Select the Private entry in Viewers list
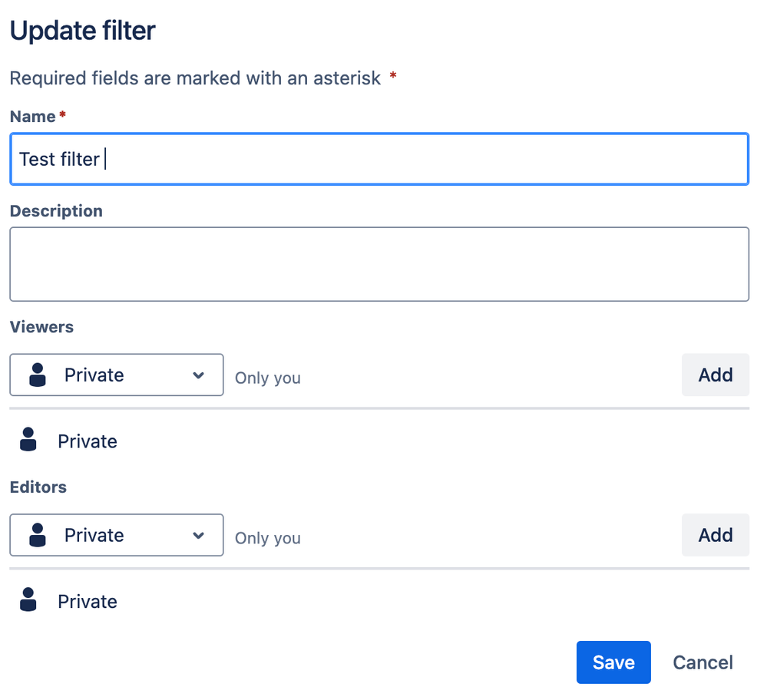The width and height of the screenshot is (767, 700). pos(88,441)
